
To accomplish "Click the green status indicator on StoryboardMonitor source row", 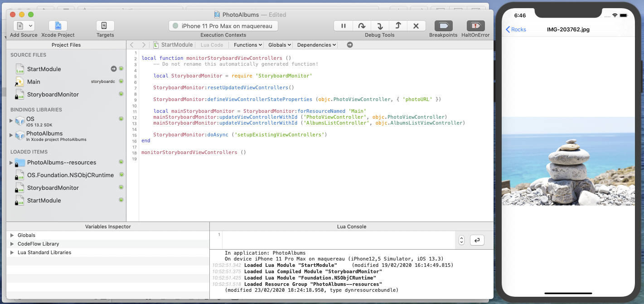I will pyautogui.click(x=121, y=94).
